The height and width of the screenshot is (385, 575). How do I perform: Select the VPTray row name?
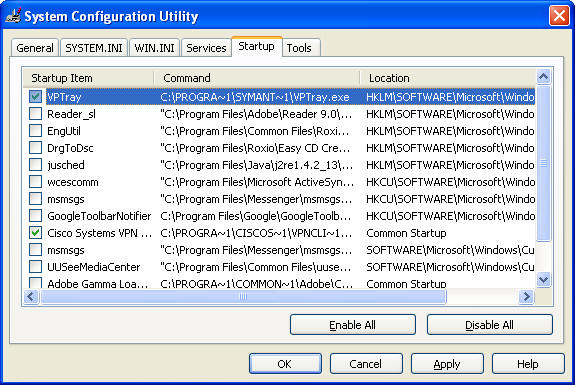coord(64,97)
